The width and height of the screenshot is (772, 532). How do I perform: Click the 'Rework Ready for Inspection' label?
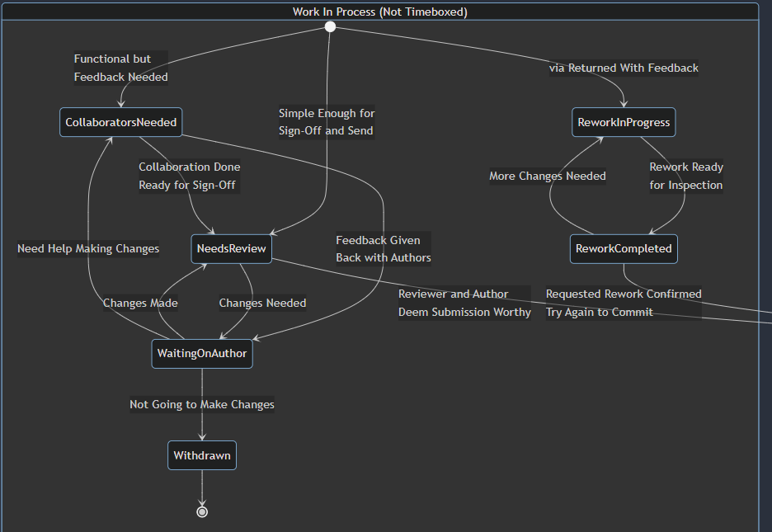point(685,176)
